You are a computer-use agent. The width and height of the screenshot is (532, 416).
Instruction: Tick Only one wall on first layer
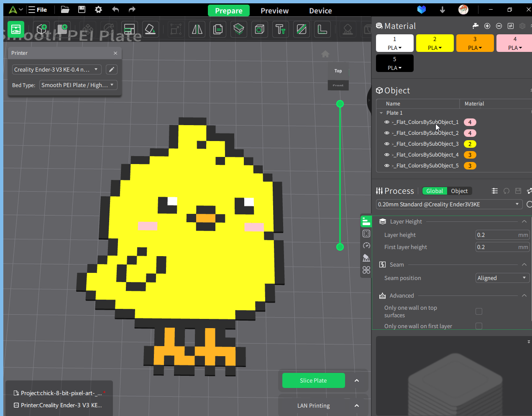point(479,326)
